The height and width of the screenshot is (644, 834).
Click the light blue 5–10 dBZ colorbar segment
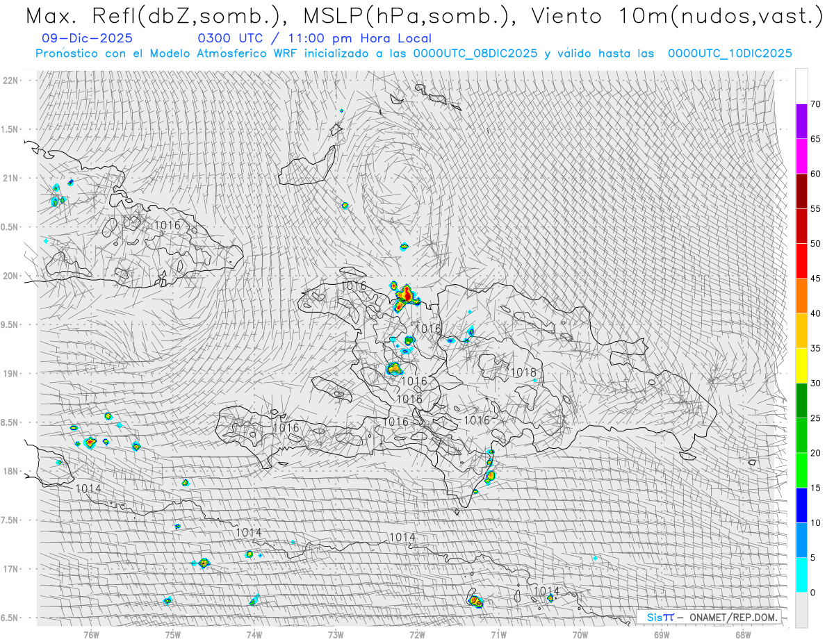[x=801, y=540]
